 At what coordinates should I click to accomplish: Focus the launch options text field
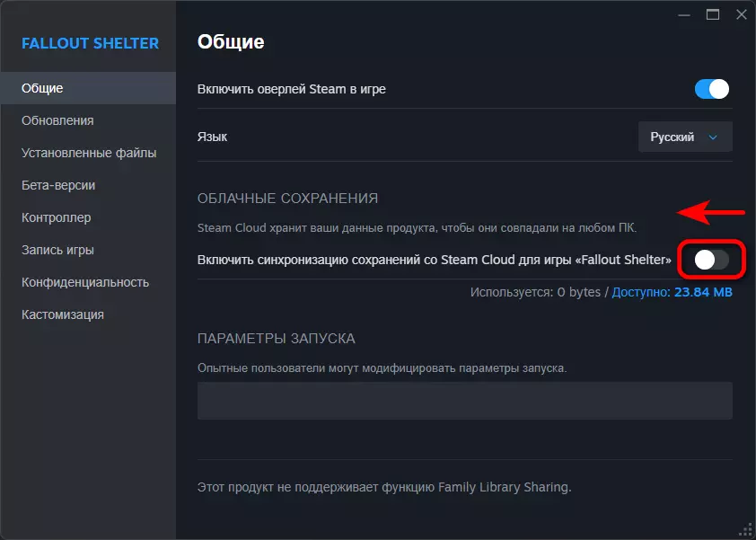pyautogui.click(x=464, y=401)
